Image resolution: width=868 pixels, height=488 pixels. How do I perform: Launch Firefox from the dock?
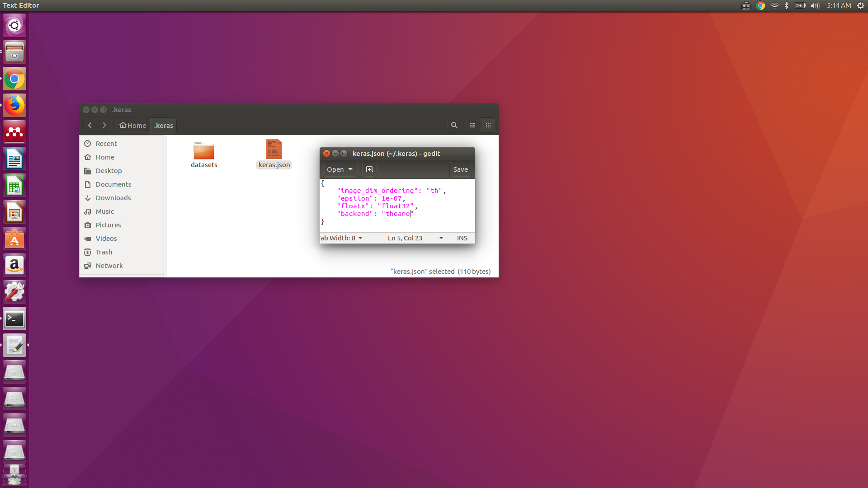pyautogui.click(x=14, y=105)
